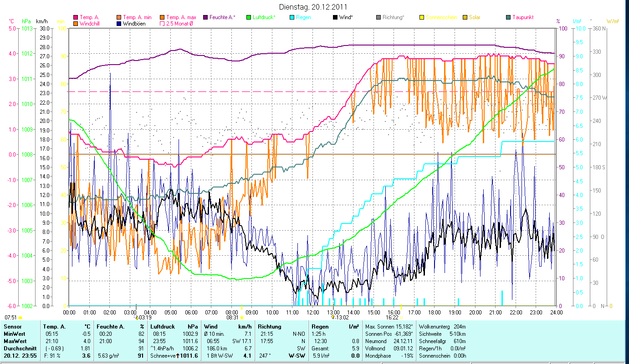Click the sun icon next to 07:51

pyautogui.click(x=20, y=318)
